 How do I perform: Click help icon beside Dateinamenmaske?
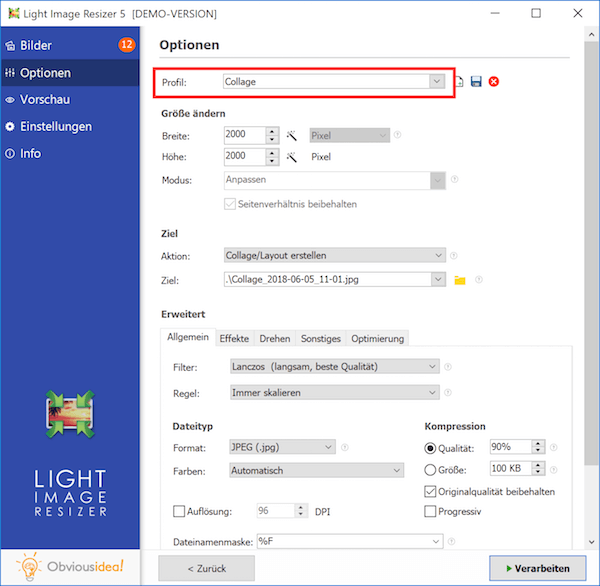pyautogui.click(x=452, y=541)
